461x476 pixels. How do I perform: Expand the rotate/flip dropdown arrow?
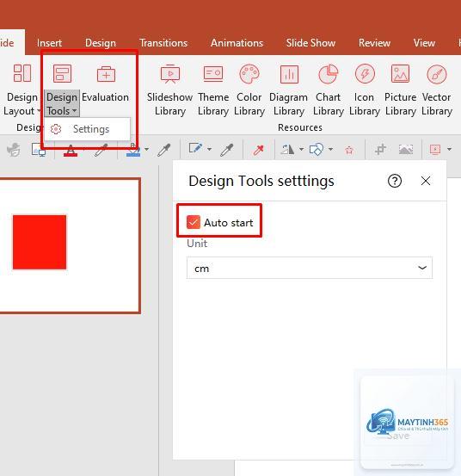301,149
